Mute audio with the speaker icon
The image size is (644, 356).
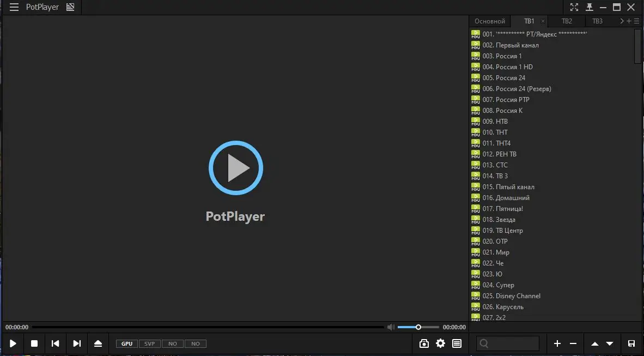pyautogui.click(x=390, y=327)
